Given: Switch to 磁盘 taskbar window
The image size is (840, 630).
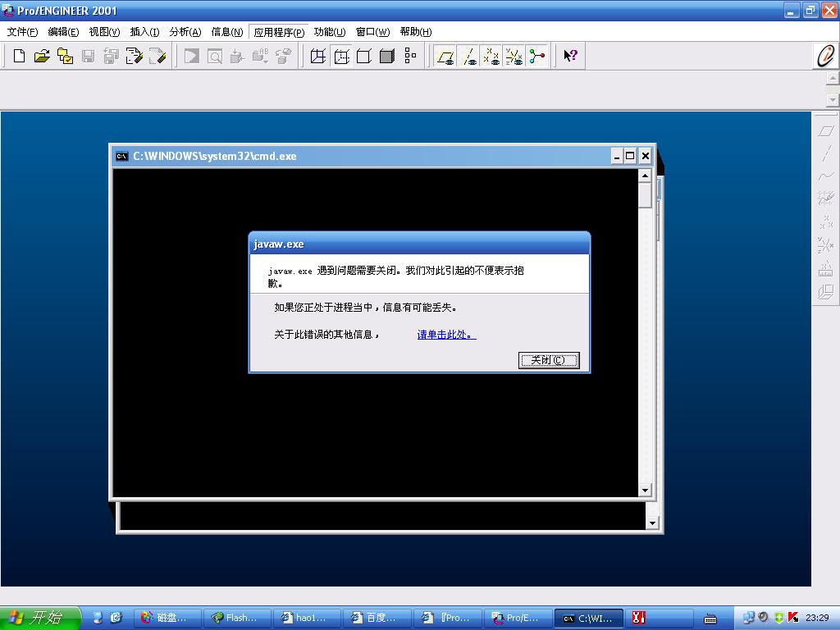Looking at the screenshot, I should tap(167, 618).
